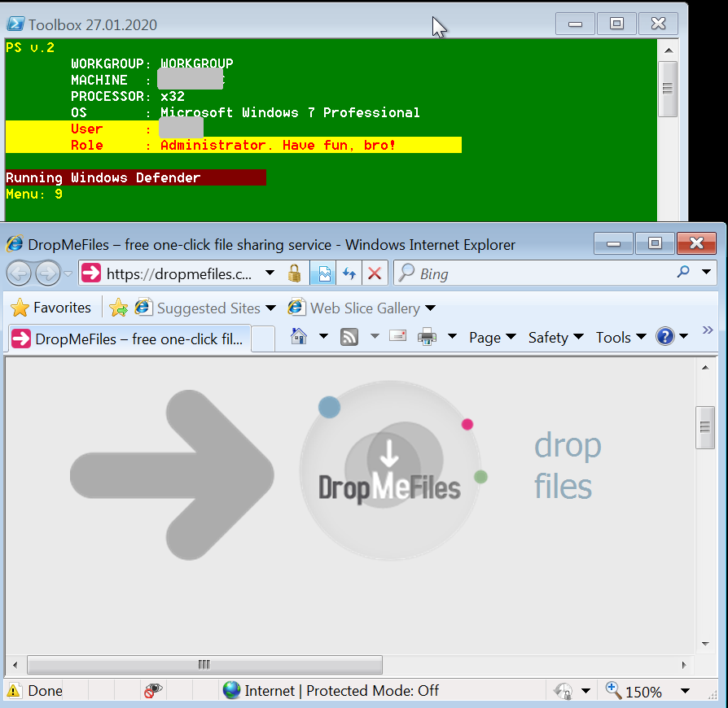This screenshot has width=728, height=708.
Task: Click the warning icon in status bar
Action: [14, 691]
